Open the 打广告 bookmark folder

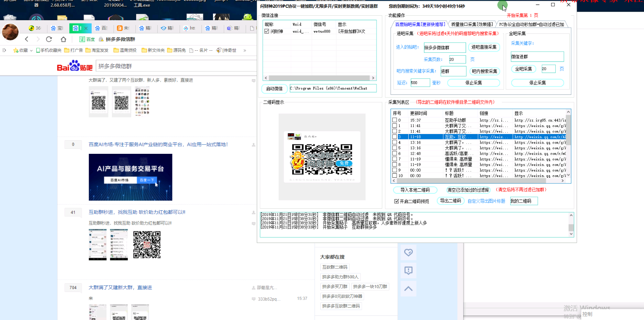(x=73, y=50)
